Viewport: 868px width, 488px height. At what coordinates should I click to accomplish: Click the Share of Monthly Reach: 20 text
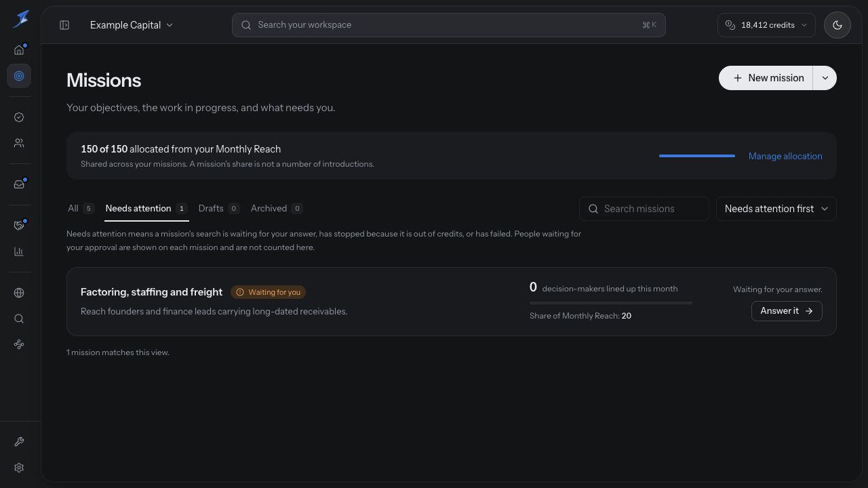580,316
